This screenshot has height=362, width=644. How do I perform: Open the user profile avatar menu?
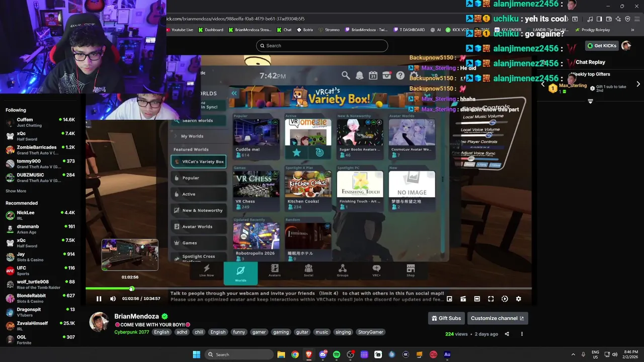(626, 46)
